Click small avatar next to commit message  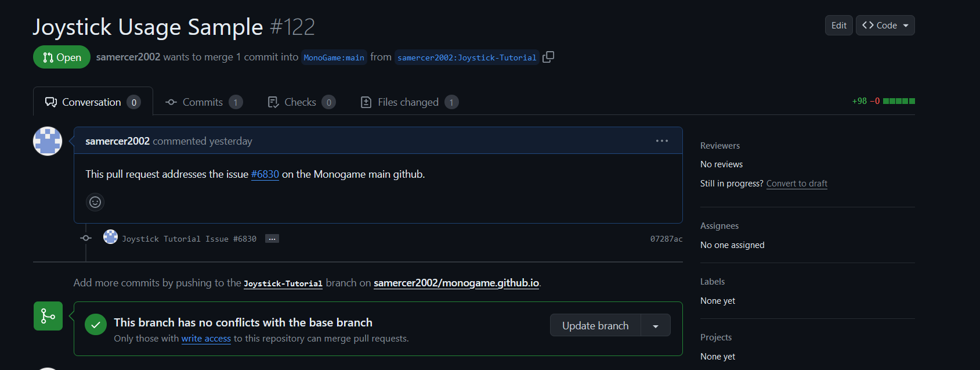[110, 237]
